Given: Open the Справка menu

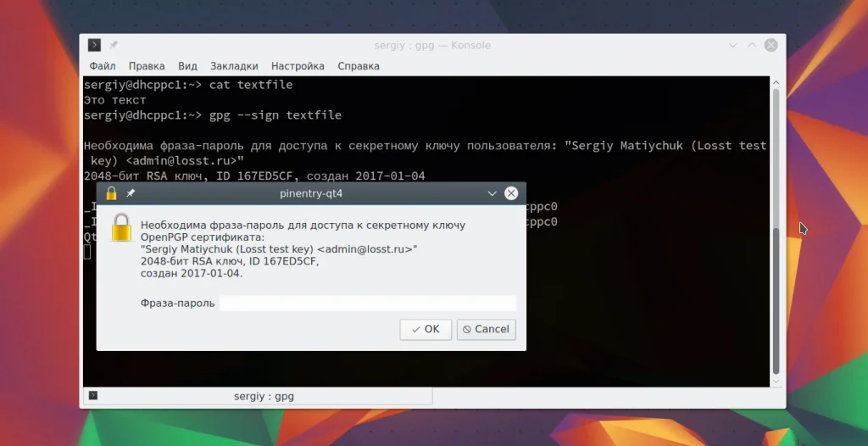Looking at the screenshot, I should [x=359, y=66].
